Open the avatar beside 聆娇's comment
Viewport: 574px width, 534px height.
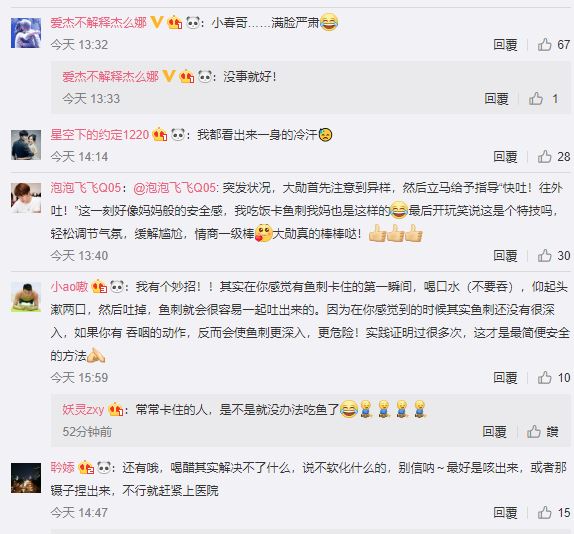click(x=26, y=478)
